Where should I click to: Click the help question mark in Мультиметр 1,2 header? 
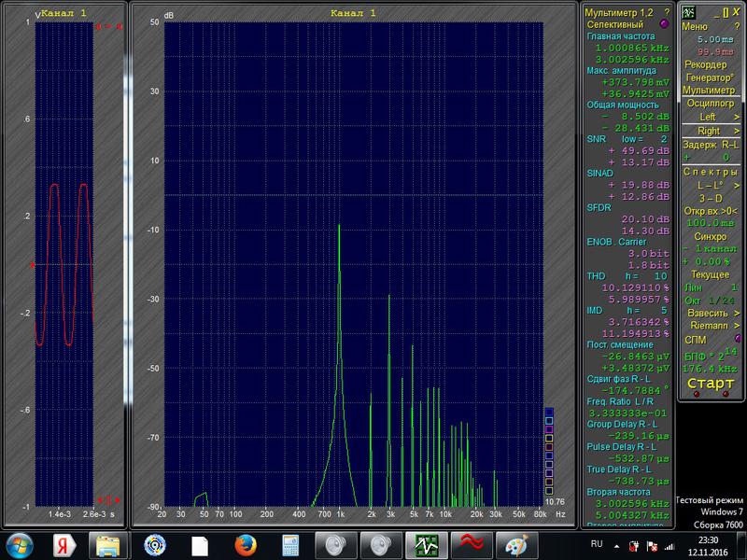point(667,12)
